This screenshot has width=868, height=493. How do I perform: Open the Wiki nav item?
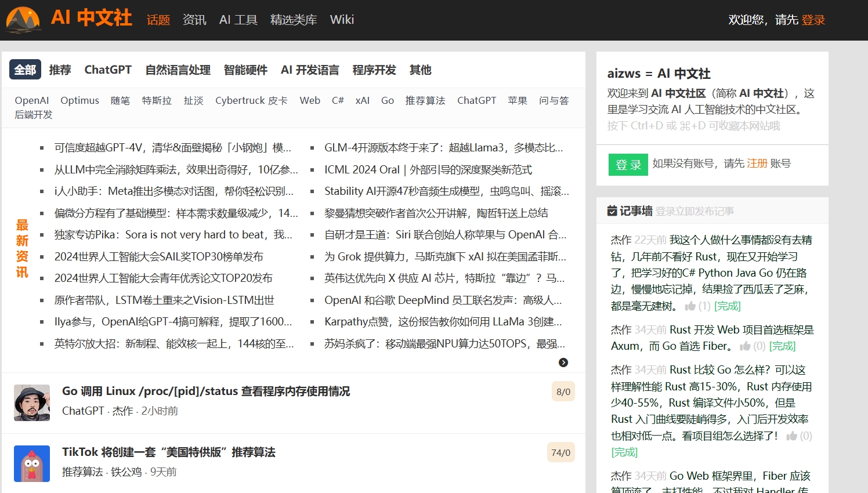coord(342,20)
